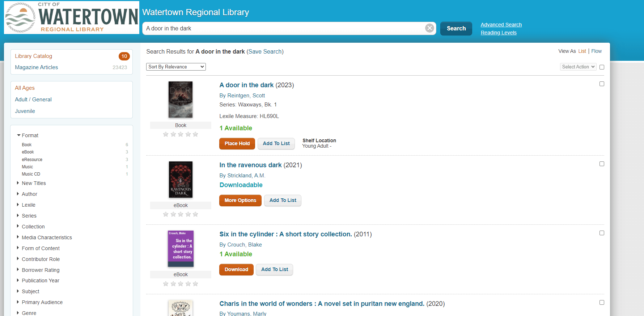The image size is (644, 316).
Task: Add Six in the cylinder to list
Action: click(275, 269)
